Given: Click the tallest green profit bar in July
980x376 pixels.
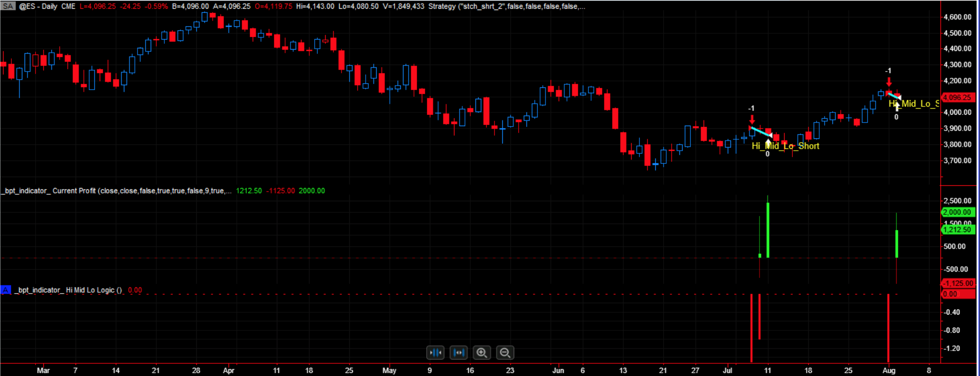Looking at the screenshot, I should [768, 230].
